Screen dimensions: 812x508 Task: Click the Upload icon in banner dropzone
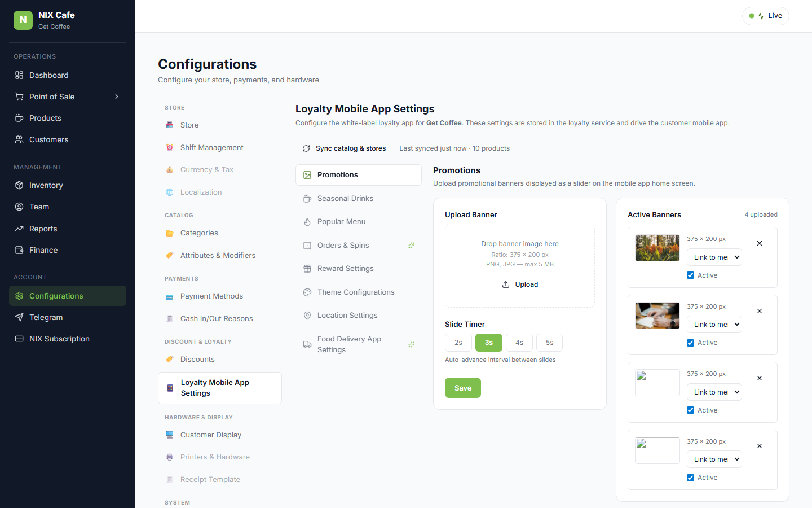(x=506, y=284)
